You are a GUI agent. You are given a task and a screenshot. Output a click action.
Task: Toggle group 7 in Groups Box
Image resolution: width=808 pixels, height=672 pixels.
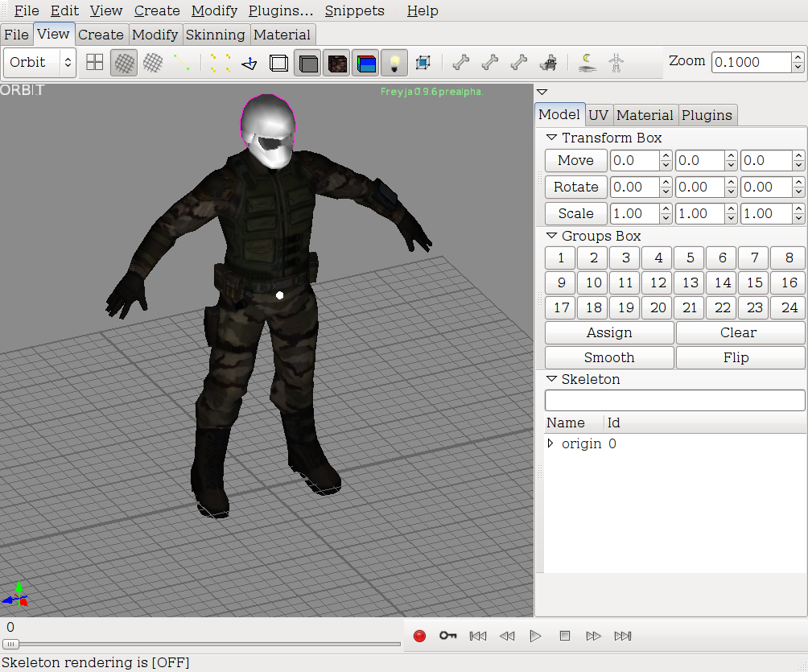point(754,258)
